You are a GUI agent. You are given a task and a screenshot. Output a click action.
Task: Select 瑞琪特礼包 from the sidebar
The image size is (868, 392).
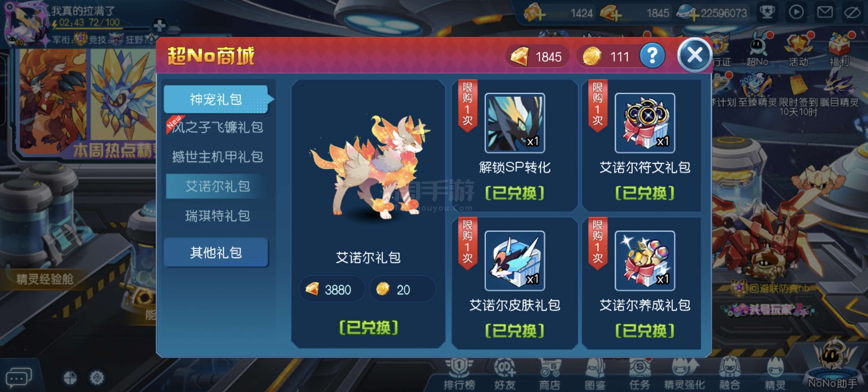[x=217, y=216]
